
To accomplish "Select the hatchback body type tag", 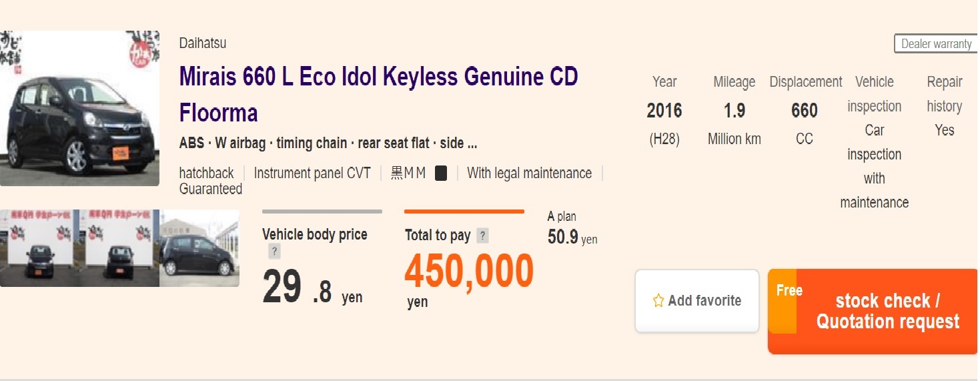I will tap(206, 173).
